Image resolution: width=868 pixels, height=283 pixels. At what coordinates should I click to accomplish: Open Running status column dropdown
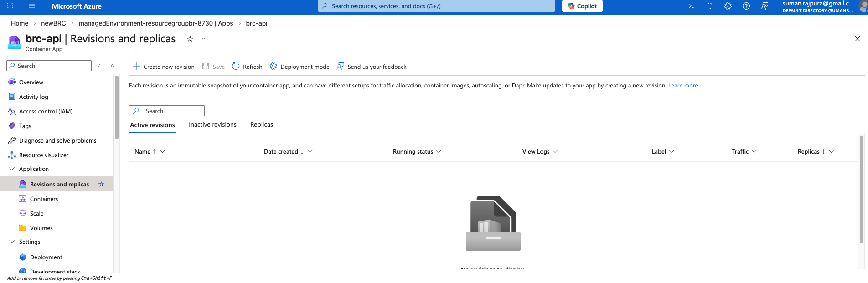439,151
